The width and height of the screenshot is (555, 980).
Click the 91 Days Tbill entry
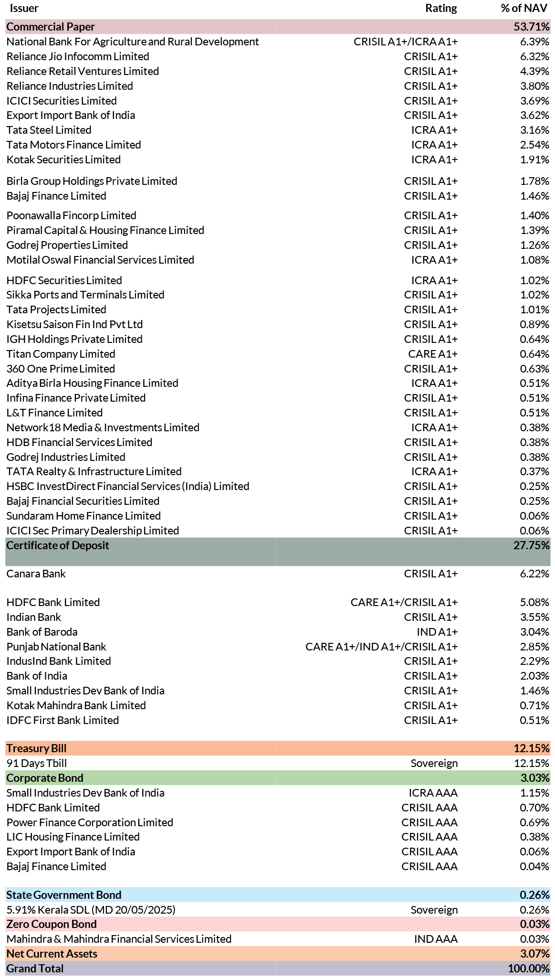click(x=37, y=763)
